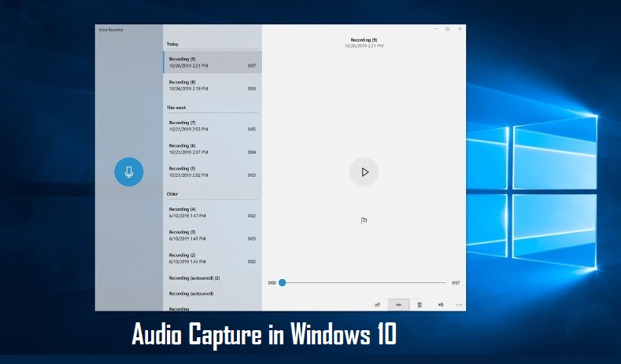Image resolution: width=621 pixels, height=364 pixels.
Task: Close the Voice Recorder window
Action: (460, 29)
